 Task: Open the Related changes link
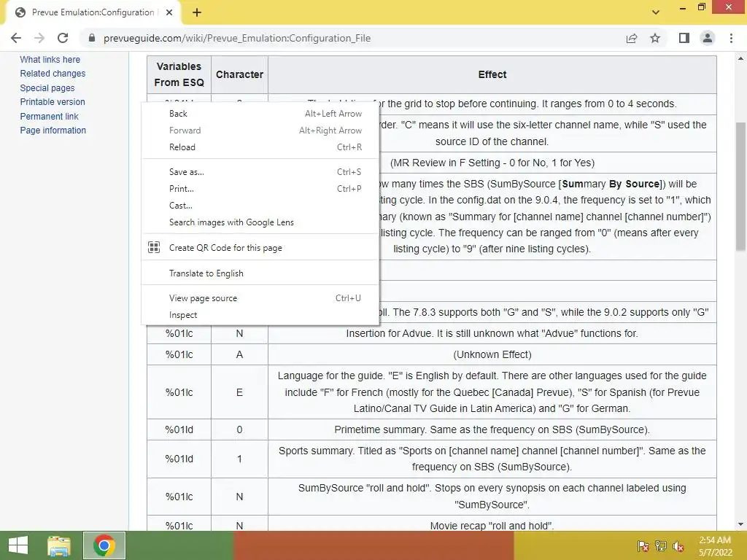coord(53,74)
